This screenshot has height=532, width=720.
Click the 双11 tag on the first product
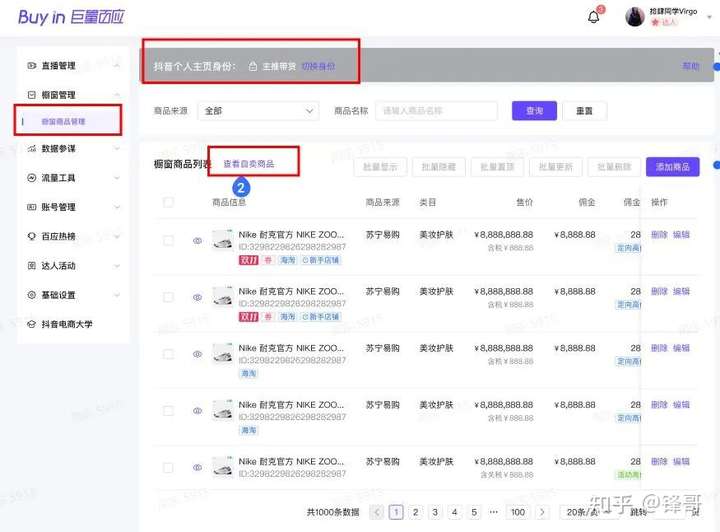pyautogui.click(x=248, y=260)
